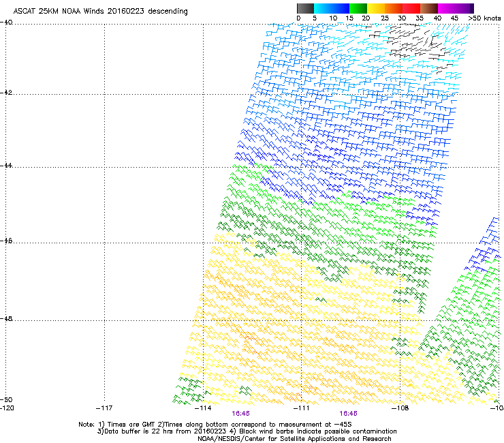Viewport: 504px width, 443px height.
Task: Click the latitude label '-42'
Action: click(x=6, y=92)
